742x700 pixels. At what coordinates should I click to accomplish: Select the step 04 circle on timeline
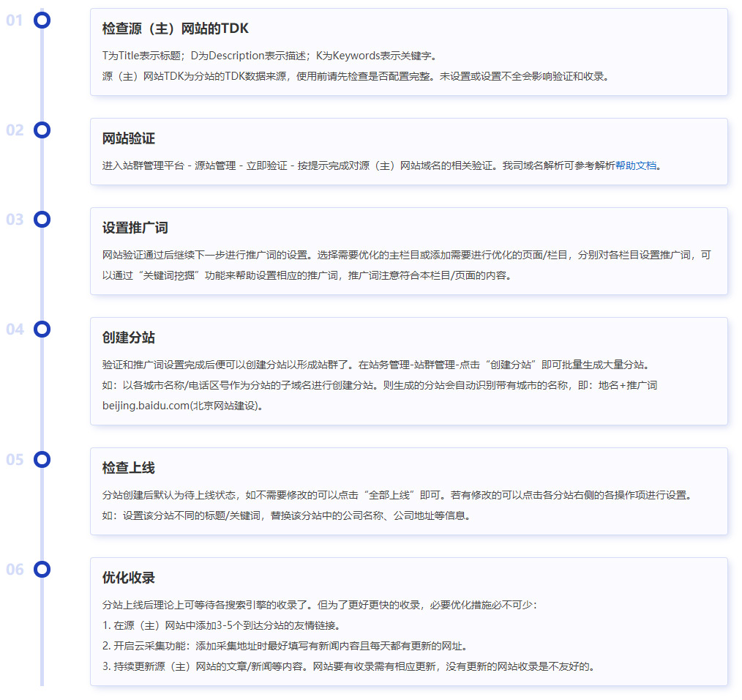[x=42, y=329]
